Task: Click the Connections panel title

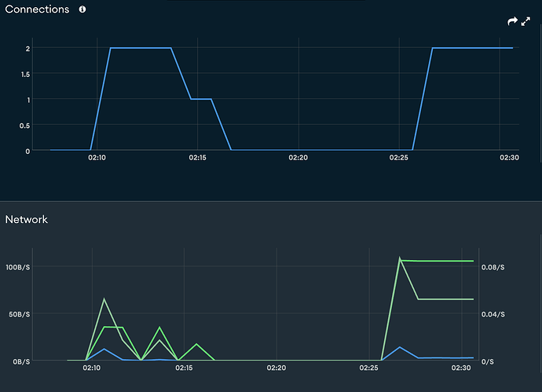Action: pos(37,9)
